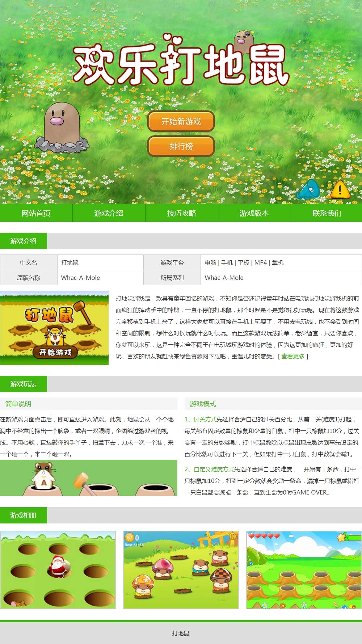
Task: Open the tree stumps album screenshot
Action: tap(304, 570)
